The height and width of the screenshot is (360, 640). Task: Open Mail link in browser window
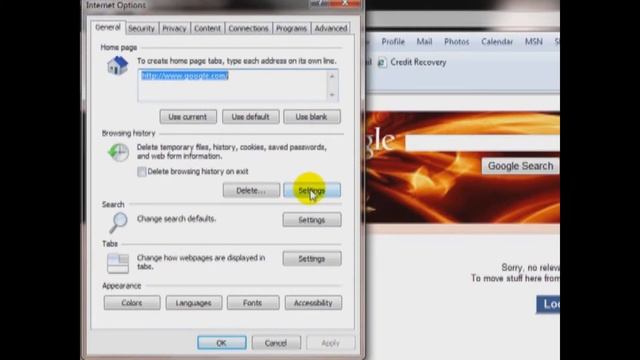click(424, 42)
